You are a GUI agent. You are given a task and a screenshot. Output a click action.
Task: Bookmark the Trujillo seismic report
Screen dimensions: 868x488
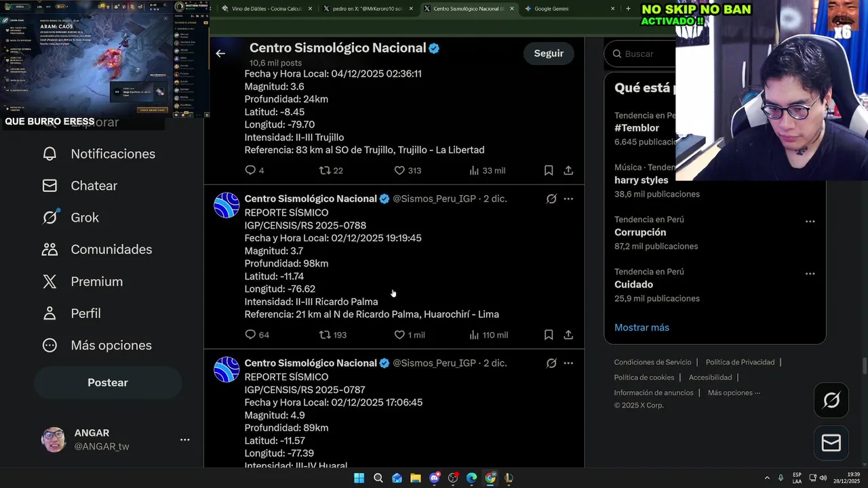click(549, 170)
